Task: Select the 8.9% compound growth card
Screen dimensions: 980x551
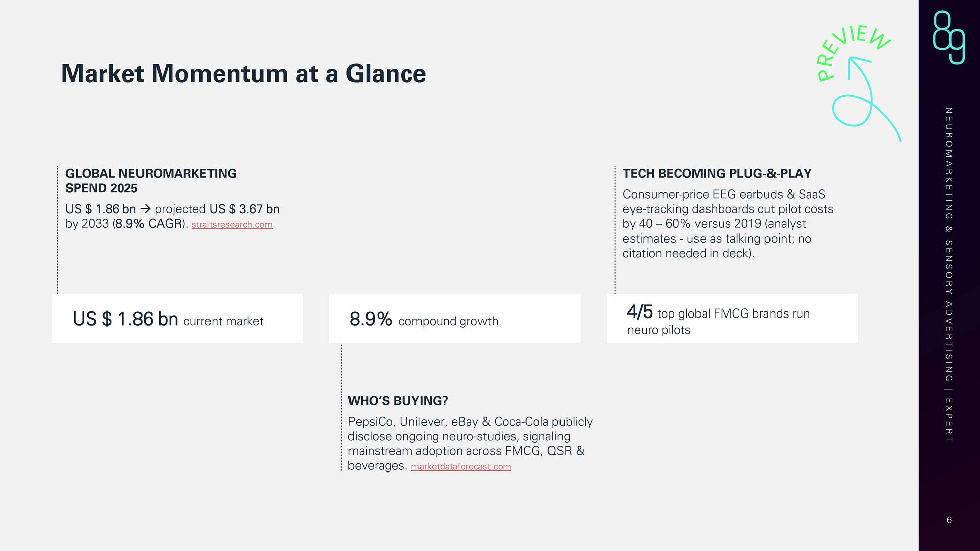Action: (x=454, y=319)
